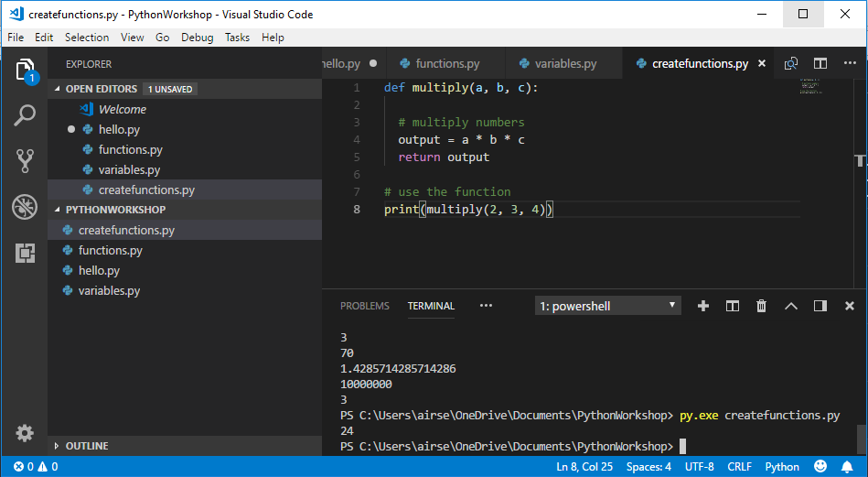Switch to the hello.py editor tab

353,64
